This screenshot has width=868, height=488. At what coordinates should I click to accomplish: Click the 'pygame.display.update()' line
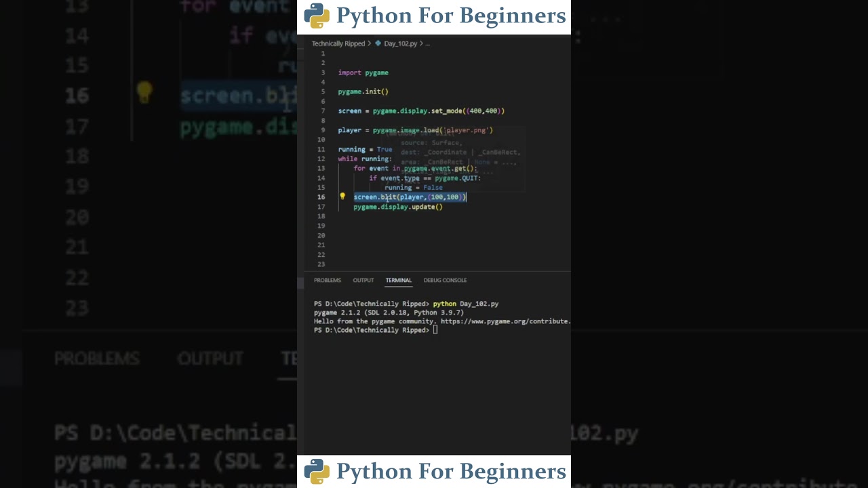coord(398,207)
